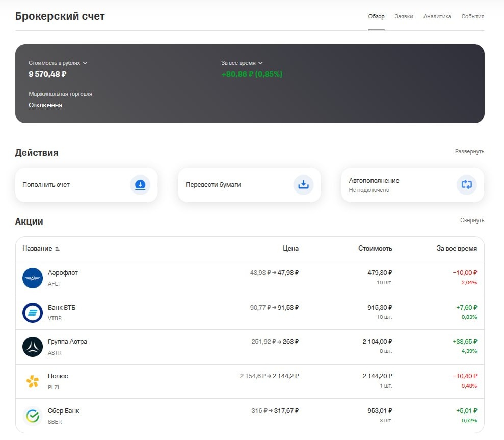This screenshot has height=440, width=504.
Task: Click the Сбер gain +5,01 ₽
Action: tap(467, 411)
